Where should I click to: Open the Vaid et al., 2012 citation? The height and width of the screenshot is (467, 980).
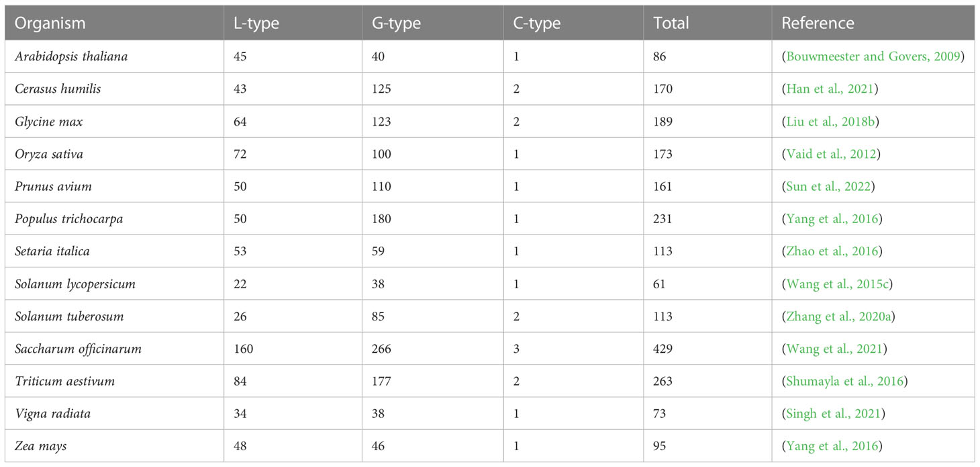pos(830,154)
